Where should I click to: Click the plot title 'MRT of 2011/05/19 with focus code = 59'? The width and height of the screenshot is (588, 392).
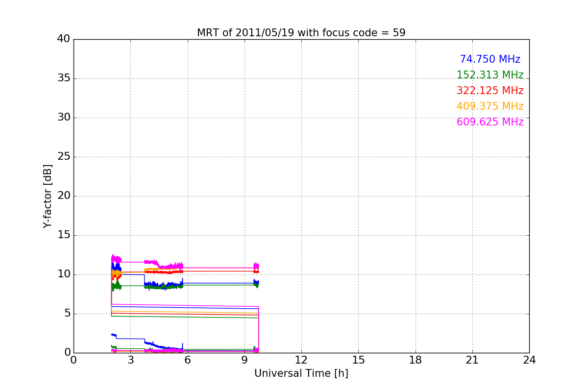click(301, 33)
